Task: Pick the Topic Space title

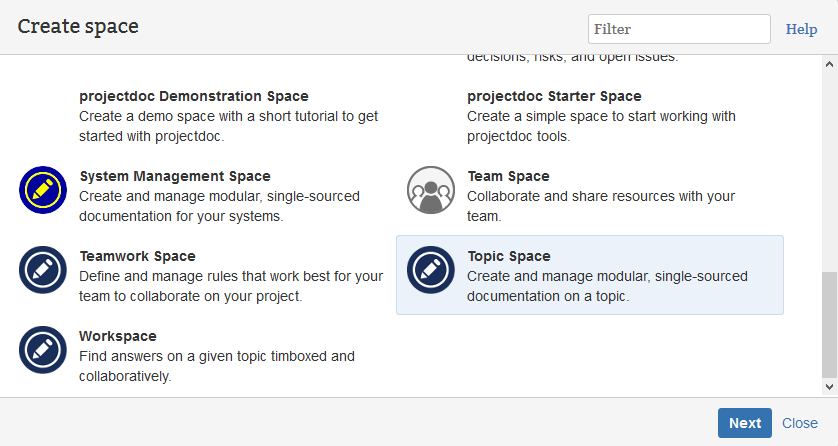Action: point(509,257)
